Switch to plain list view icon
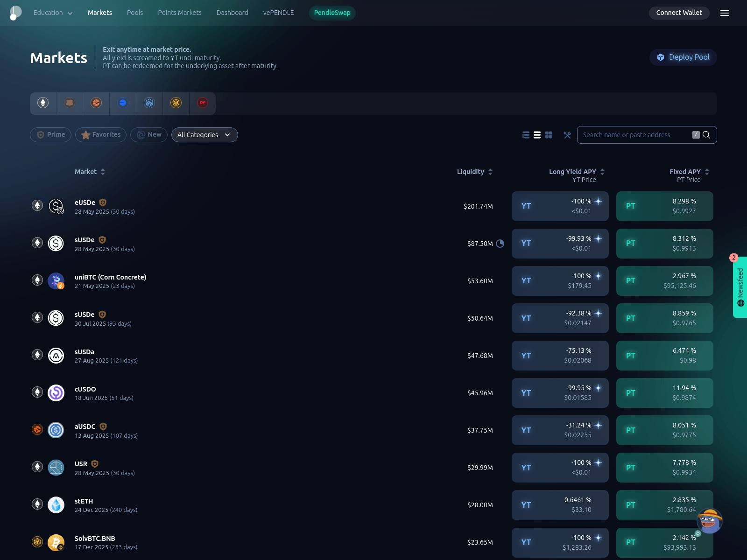Screen dimensions: 747x560 [537, 135]
